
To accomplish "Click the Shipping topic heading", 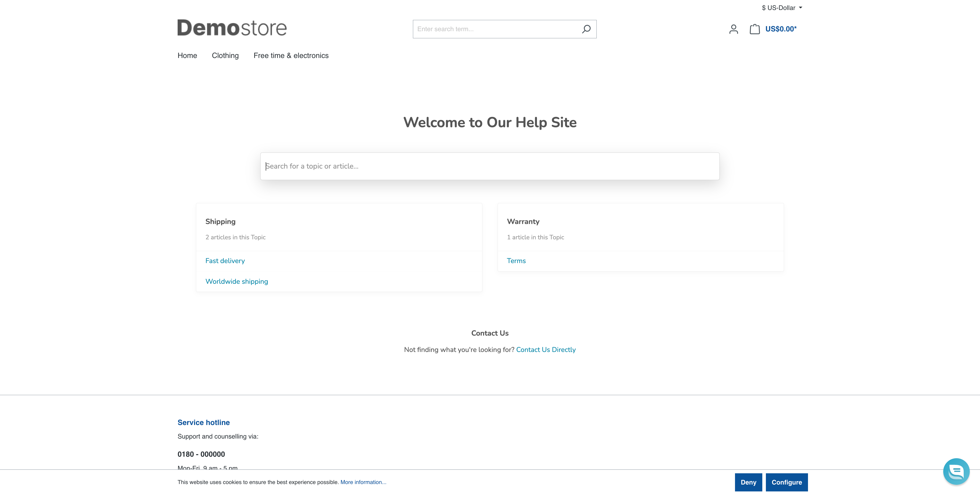I will [220, 222].
